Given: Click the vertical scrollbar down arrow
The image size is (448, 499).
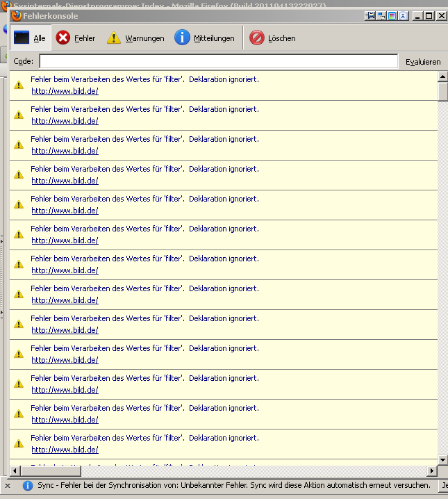Looking at the screenshot, I should (x=442, y=459).
